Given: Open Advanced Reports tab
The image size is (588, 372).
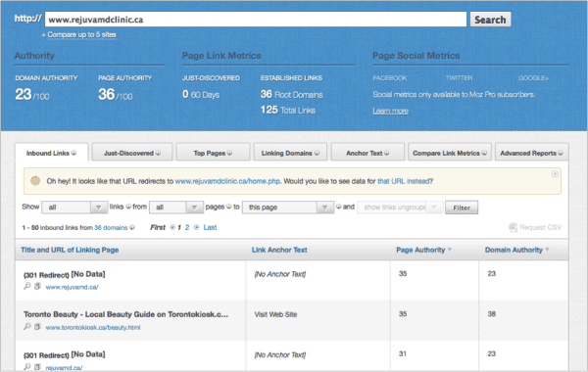Looking at the screenshot, I should tap(532, 153).
